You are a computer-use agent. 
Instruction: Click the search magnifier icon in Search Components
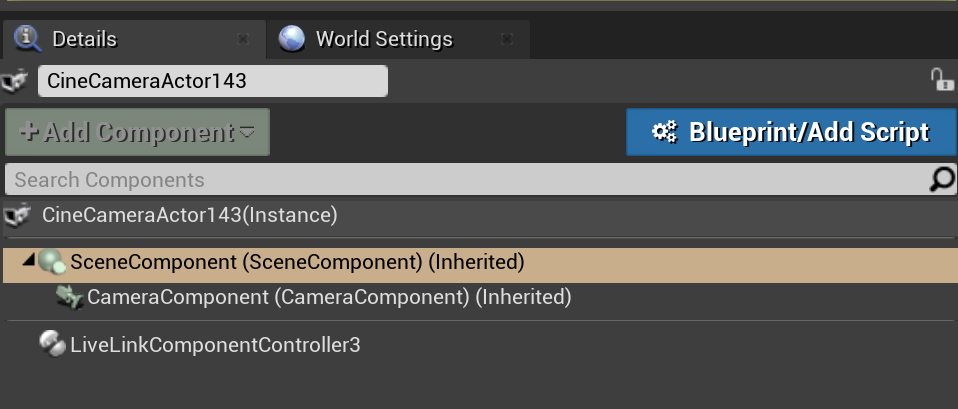click(941, 180)
